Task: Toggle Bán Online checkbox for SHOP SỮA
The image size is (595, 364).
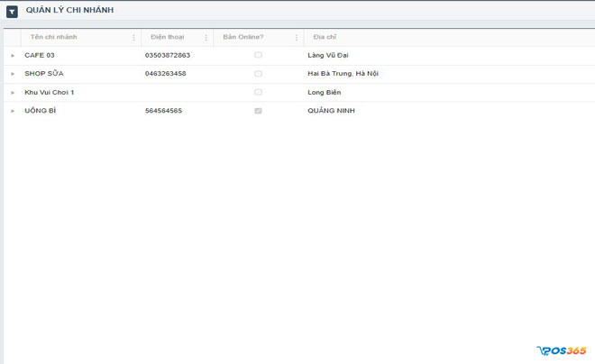Action: click(258, 74)
